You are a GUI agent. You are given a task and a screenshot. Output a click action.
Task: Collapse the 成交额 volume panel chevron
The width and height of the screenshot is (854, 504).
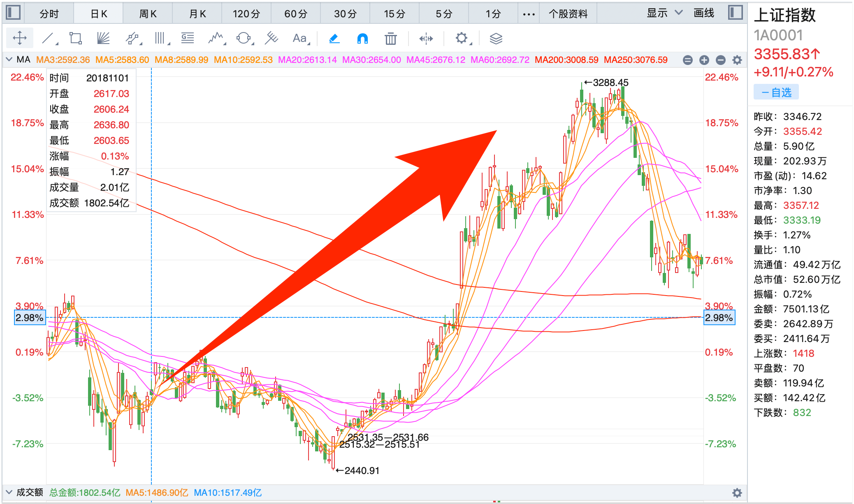(9, 492)
